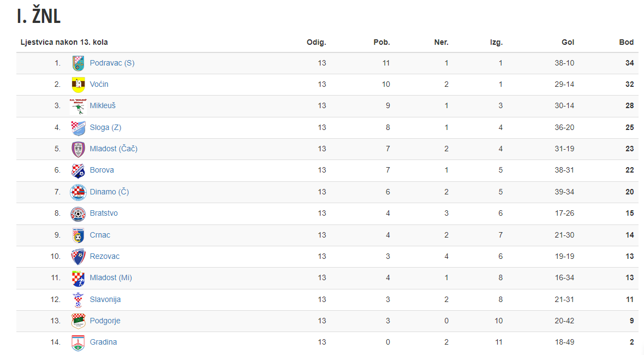Open the Slavonija team link
The image size is (644, 355).
(105, 299)
